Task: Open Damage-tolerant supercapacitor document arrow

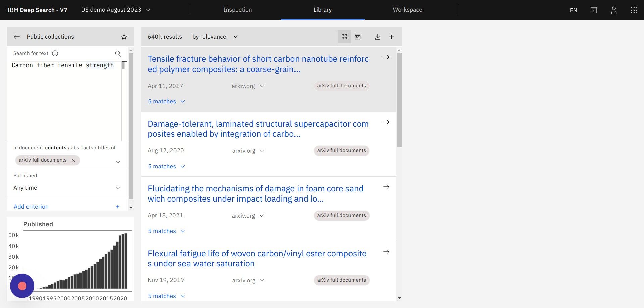Action: tap(386, 122)
